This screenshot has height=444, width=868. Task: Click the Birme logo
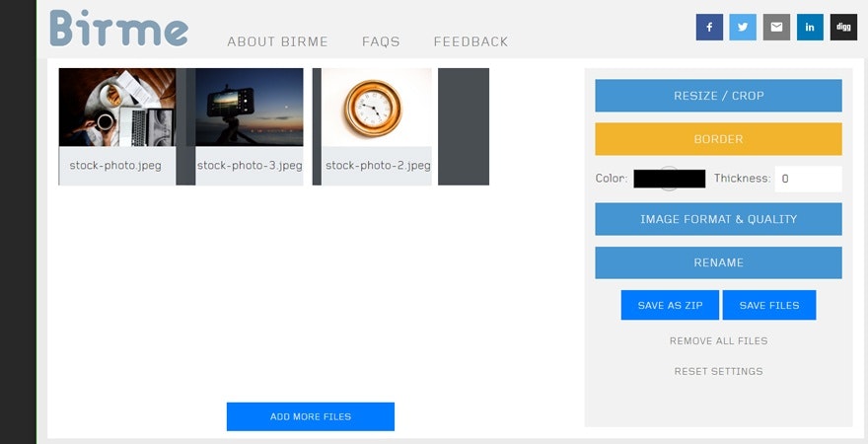tap(118, 29)
